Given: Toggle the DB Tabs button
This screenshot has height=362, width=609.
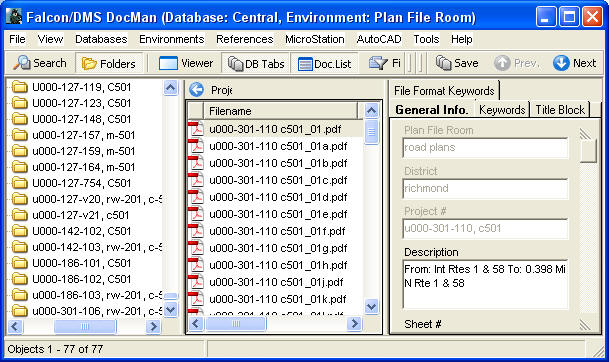Looking at the screenshot, I should 256,63.
